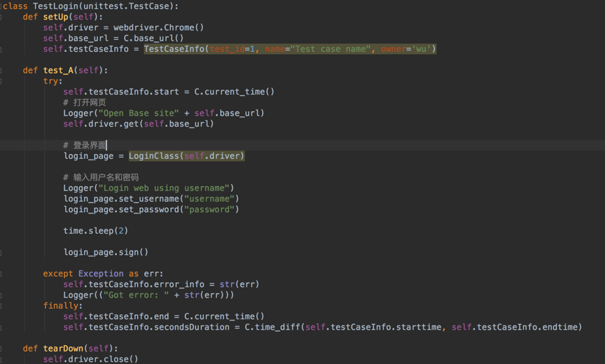Click the 'Open Base site' string
This screenshot has width=605, height=364.
click(139, 113)
